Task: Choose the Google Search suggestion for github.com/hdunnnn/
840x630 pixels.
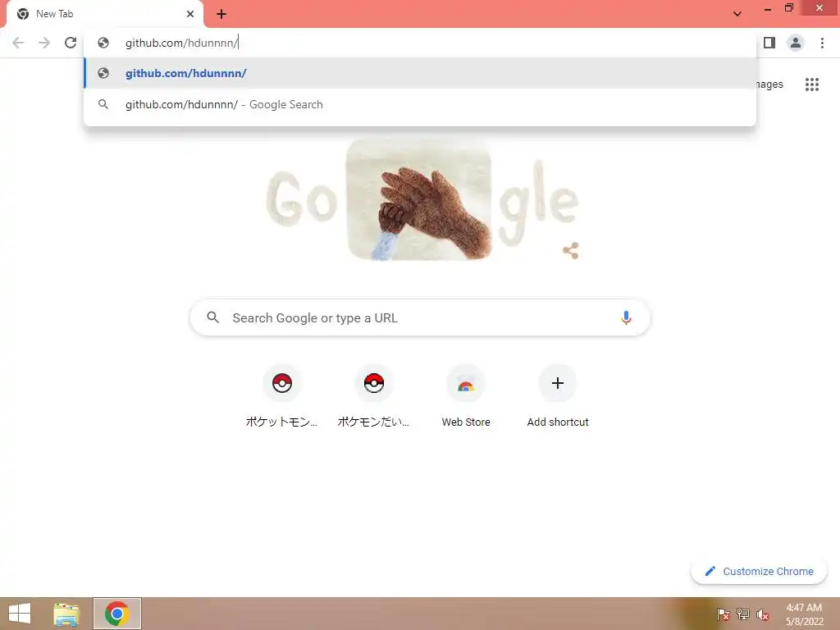Action: click(x=420, y=104)
